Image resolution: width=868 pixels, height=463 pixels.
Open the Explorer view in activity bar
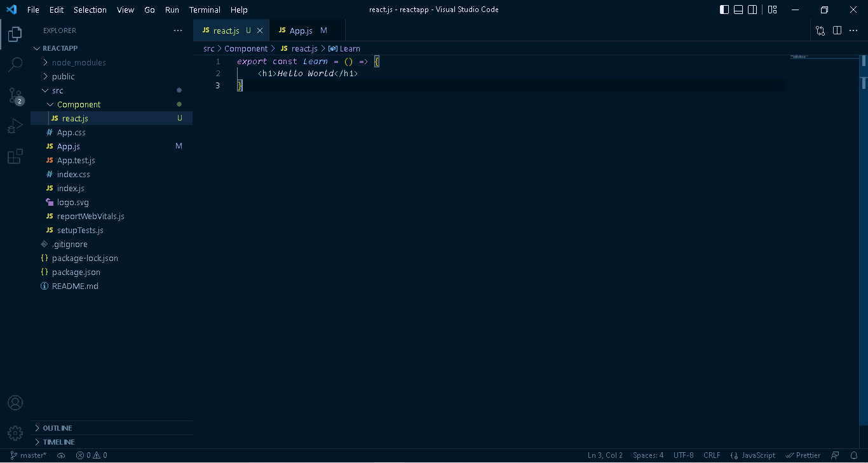(x=15, y=34)
